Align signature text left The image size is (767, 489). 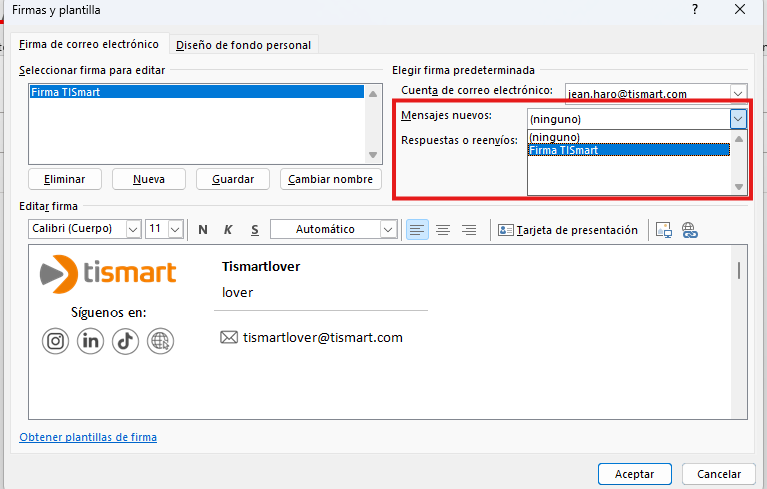pyautogui.click(x=417, y=229)
